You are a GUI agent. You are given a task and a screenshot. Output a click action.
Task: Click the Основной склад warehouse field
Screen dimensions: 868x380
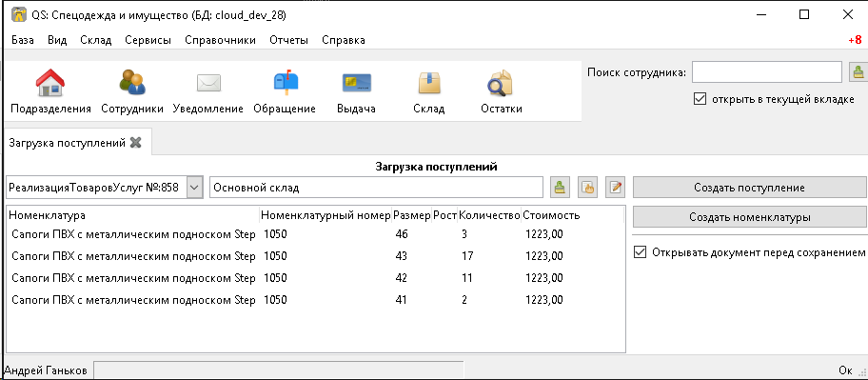(377, 188)
